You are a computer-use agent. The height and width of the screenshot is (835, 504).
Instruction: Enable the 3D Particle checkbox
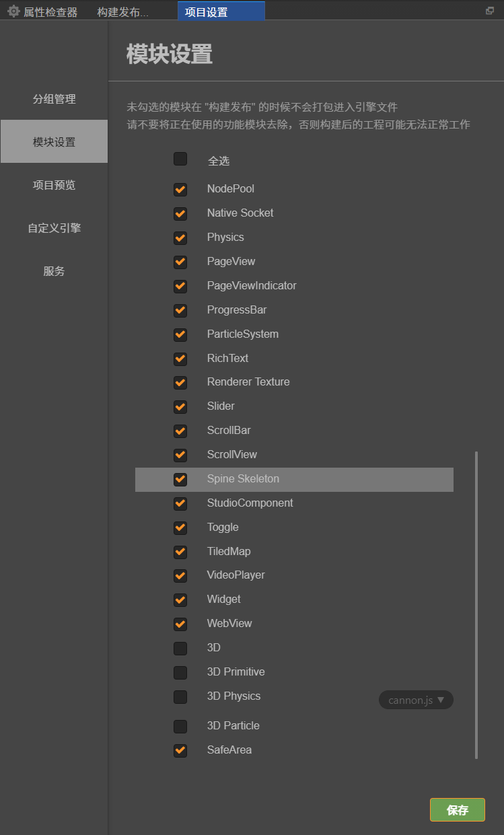(180, 726)
